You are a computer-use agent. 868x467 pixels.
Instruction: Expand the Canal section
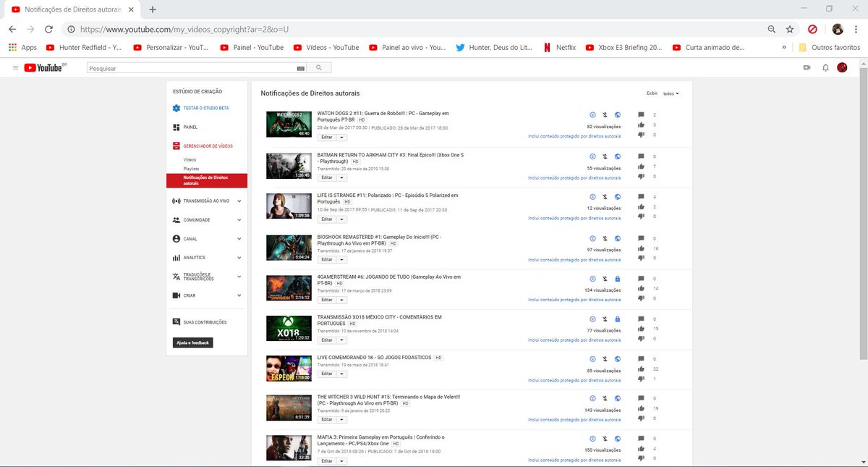[239, 238]
